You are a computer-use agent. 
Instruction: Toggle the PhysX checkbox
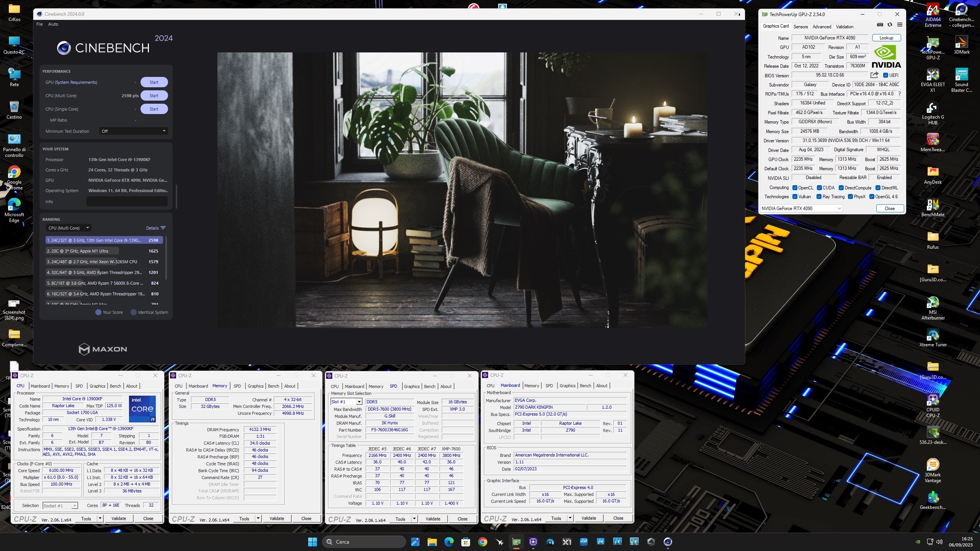(850, 197)
